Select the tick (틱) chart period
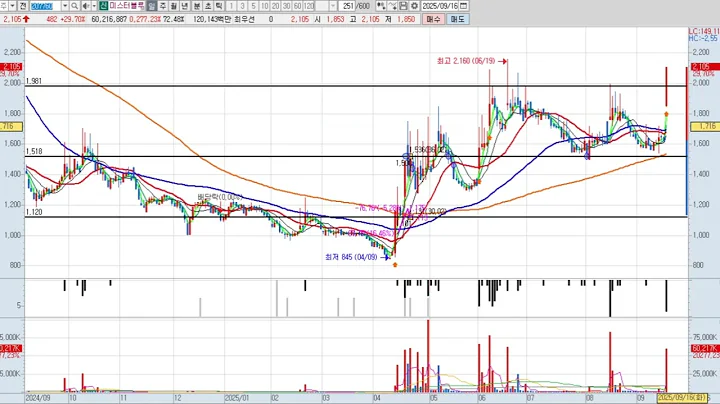 pos(219,6)
